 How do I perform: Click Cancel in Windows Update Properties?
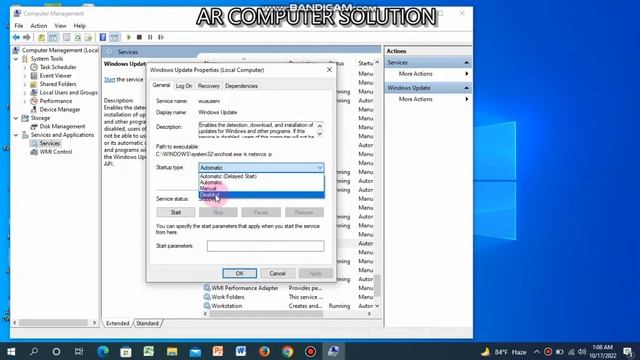278,273
